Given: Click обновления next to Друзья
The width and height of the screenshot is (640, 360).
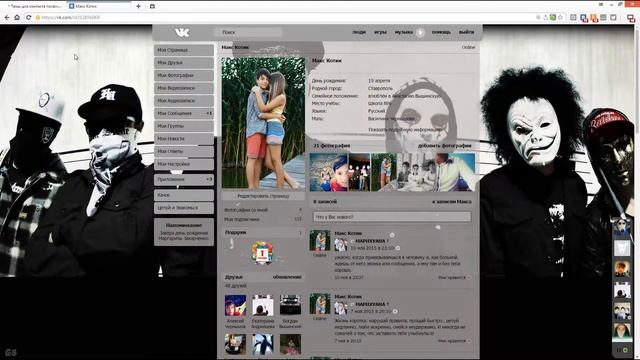Looking at the screenshot, I should (x=287, y=277).
